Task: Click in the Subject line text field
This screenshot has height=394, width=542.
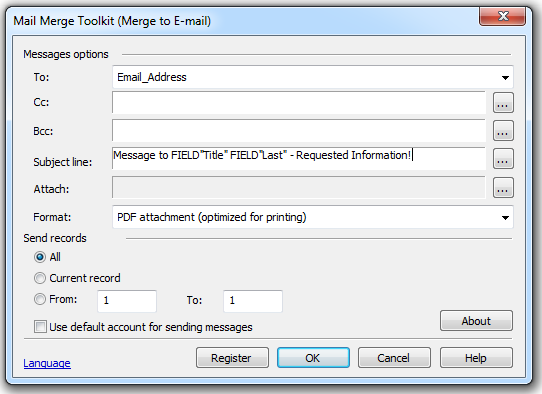Action: 299,159
